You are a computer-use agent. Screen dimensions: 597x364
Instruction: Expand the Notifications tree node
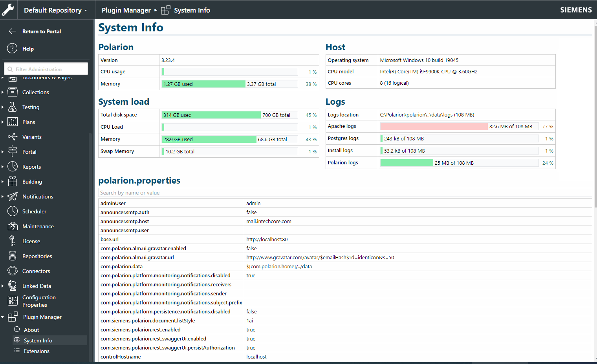coord(2,197)
